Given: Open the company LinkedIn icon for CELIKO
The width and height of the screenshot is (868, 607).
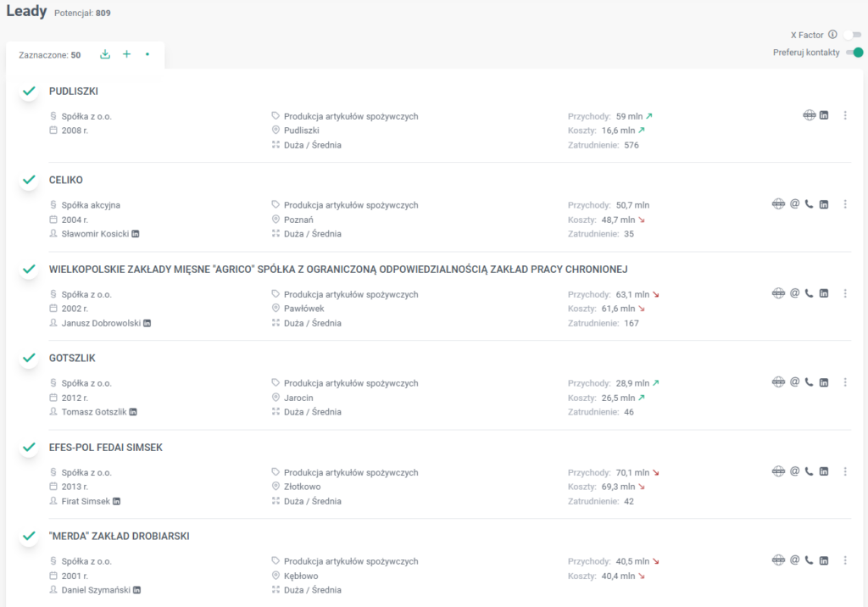Looking at the screenshot, I should point(824,204).
